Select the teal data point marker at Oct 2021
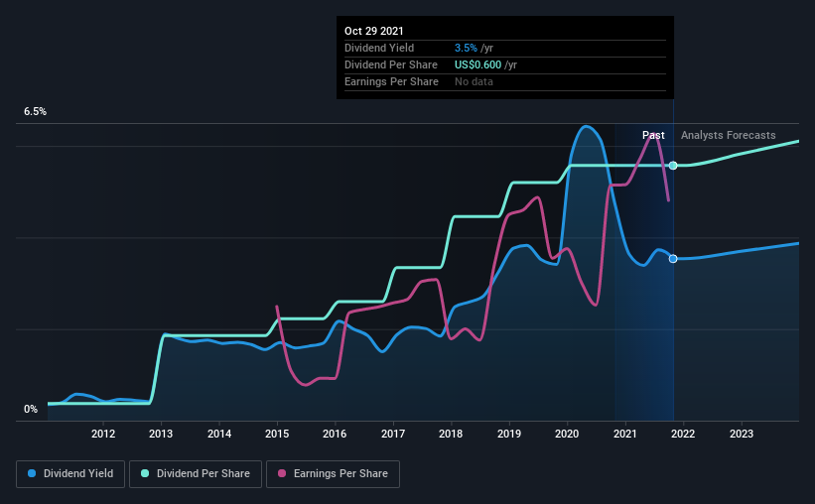The height and width of the screenshot is (504, 815). [673, 166]
